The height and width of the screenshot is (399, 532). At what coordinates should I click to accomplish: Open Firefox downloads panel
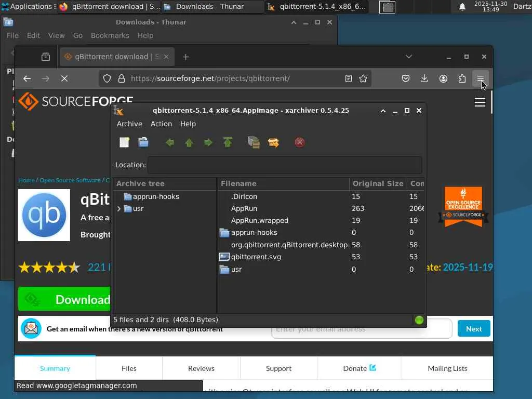[x=424, y=79]
